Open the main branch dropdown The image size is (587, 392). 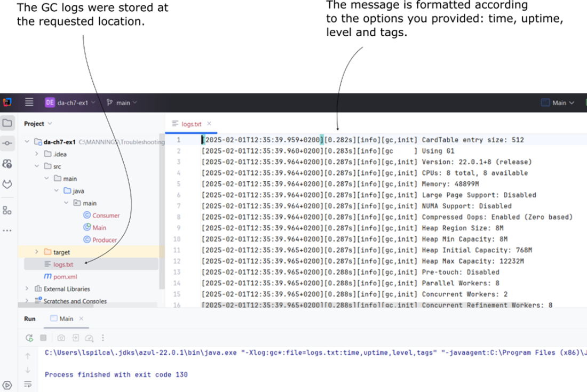click(x=122, y=102)
